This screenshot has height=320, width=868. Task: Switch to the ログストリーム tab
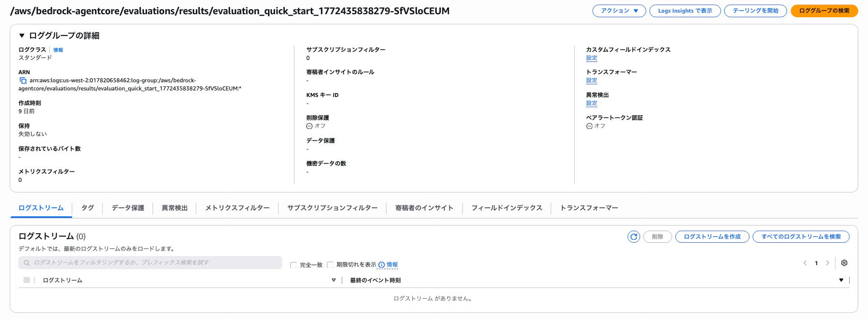click(x=41, y=208)
